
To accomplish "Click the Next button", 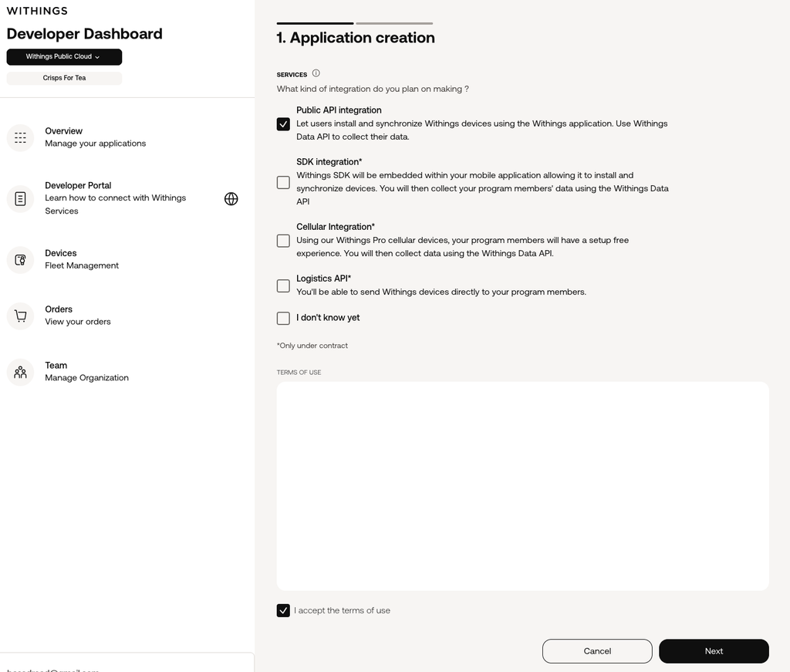I will tap(714, 651).
